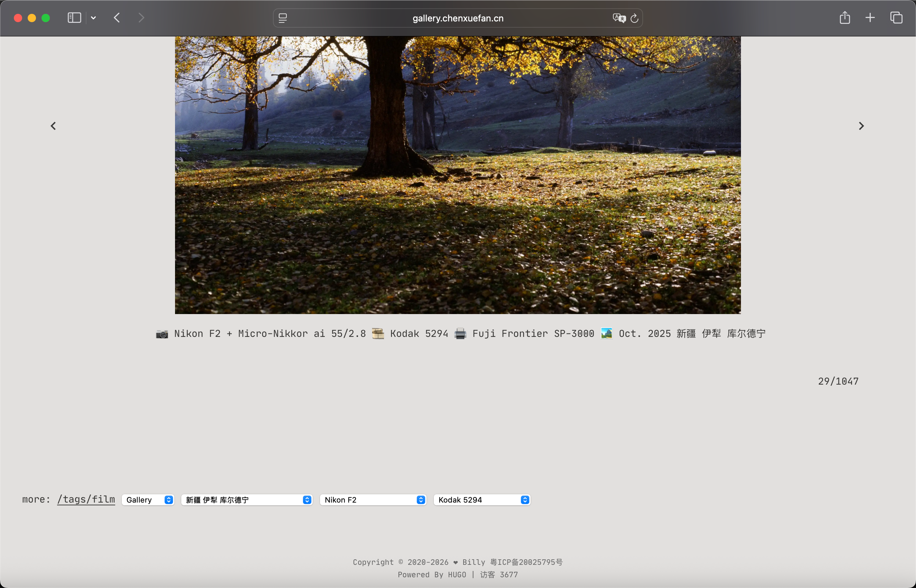Click the autumn tree photograph
The height and width of the screenshot is (588, 916).
457,175
